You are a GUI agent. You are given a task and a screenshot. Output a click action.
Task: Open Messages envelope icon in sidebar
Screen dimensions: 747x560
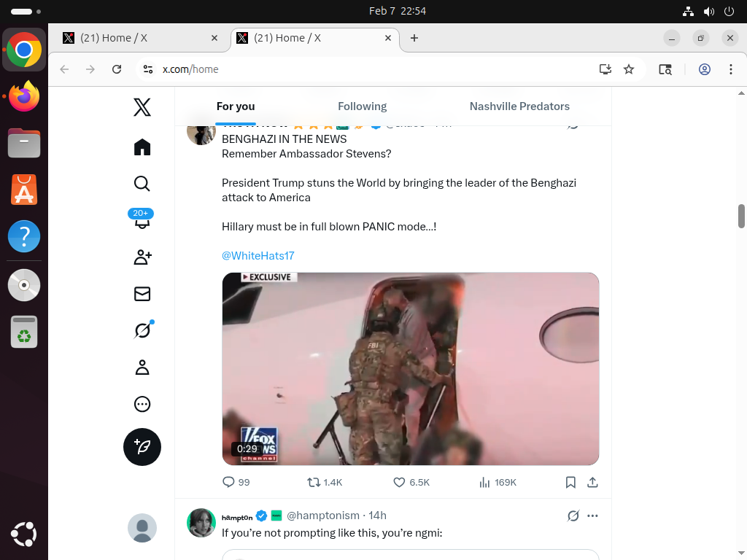click(x=142, y=294)
